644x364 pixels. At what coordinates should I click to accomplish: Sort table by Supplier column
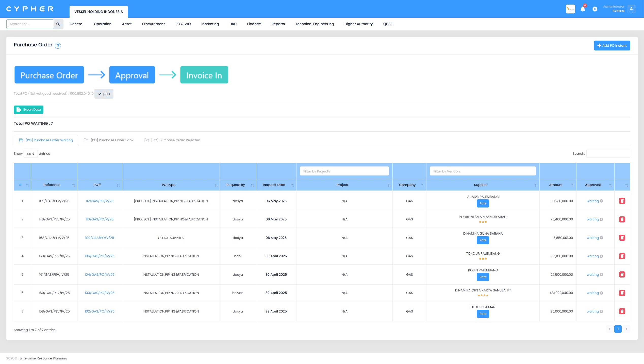[483, 185]
